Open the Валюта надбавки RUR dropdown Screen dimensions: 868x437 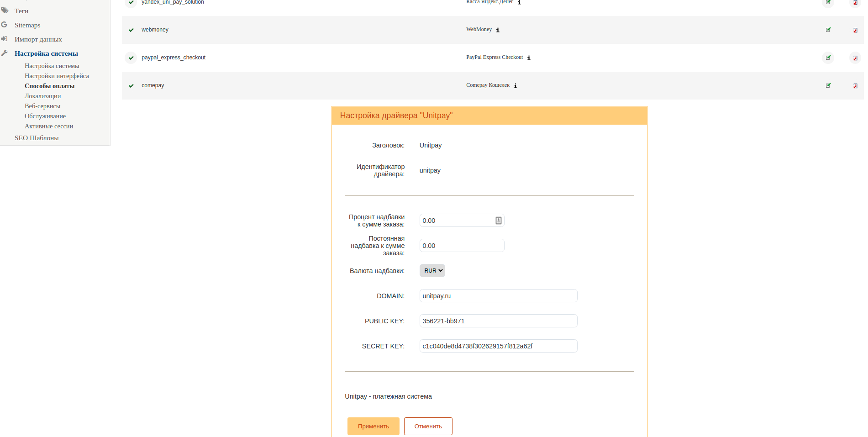click(x=432, y=271)
